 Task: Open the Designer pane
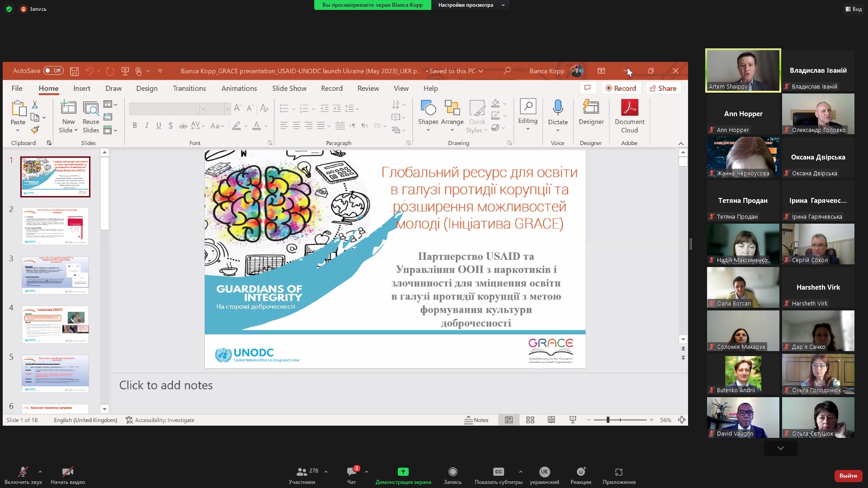click(x=591, y=112)
